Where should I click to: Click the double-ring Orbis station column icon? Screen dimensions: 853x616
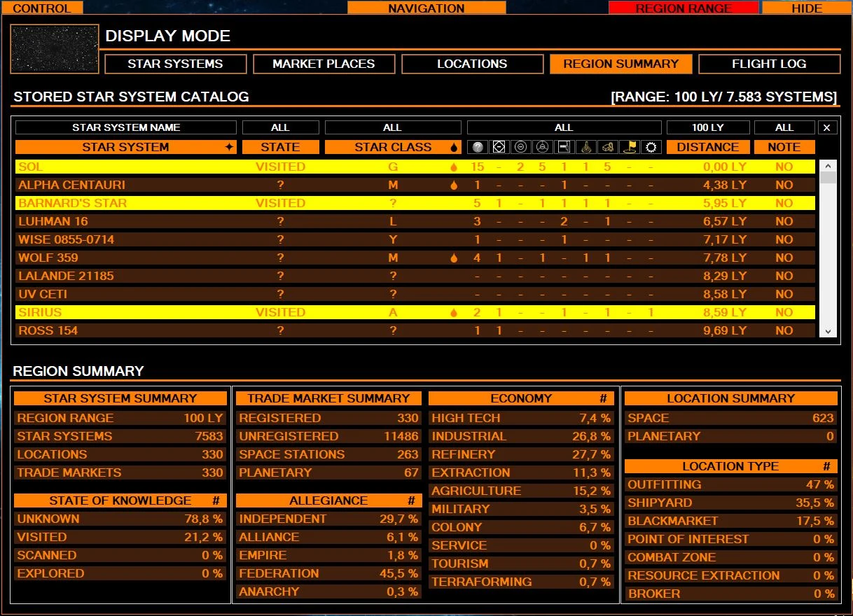pos(520,147)
